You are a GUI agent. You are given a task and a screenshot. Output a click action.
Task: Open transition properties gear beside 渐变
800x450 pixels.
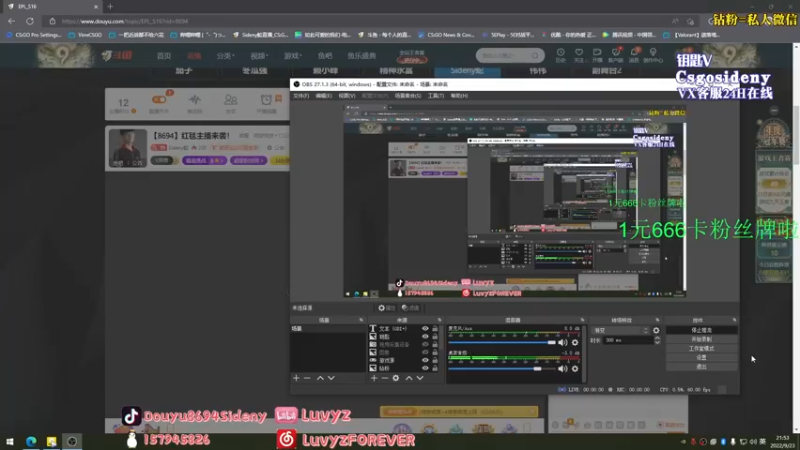click(656, 331)
